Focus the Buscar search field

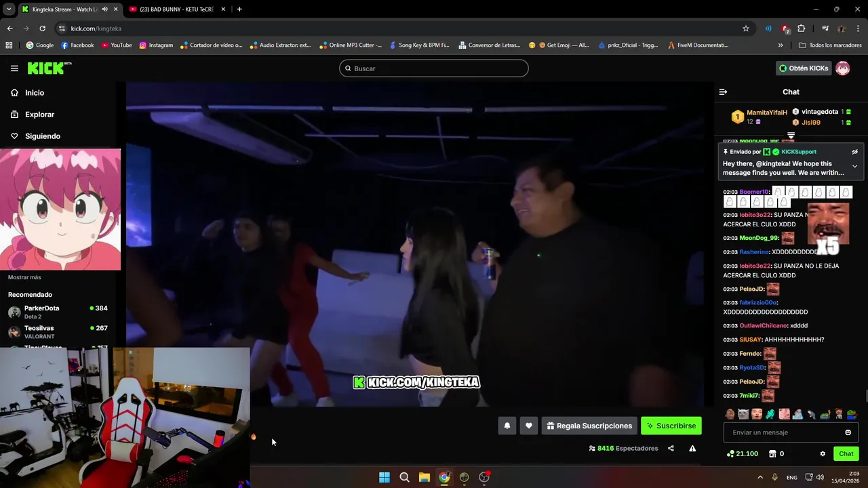[433, 68]
